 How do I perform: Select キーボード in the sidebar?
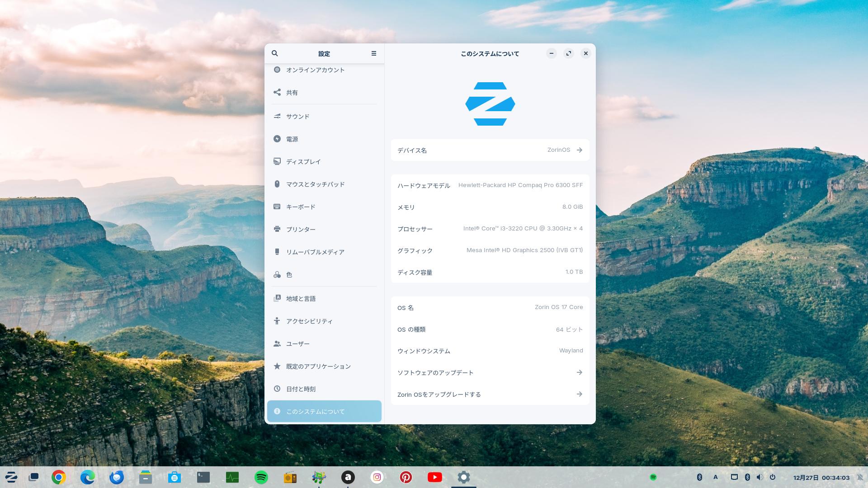[x=324, y=207]
